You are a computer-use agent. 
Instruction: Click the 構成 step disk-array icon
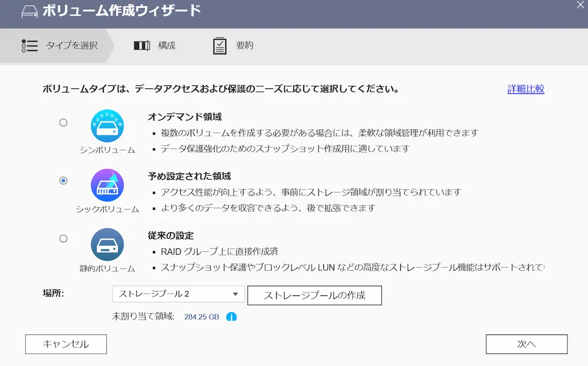(x=142, y=46)
